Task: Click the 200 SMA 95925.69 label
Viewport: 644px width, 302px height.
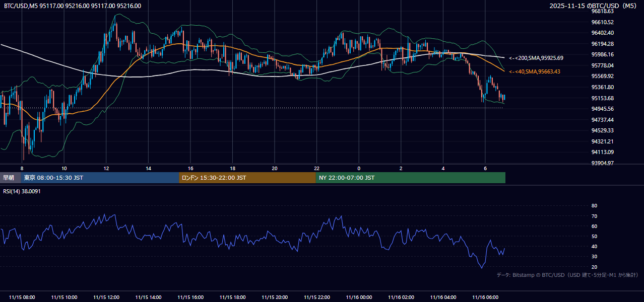Action: 536,58
